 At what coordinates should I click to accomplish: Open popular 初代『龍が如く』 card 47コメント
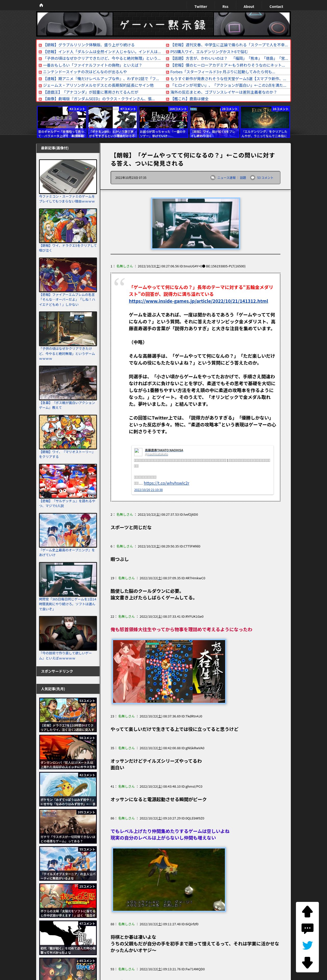(x=68, y=938)
